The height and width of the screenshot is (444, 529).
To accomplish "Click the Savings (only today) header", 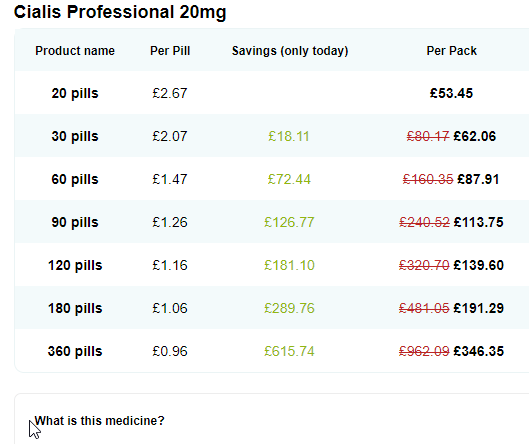I will tap(290, 51).
